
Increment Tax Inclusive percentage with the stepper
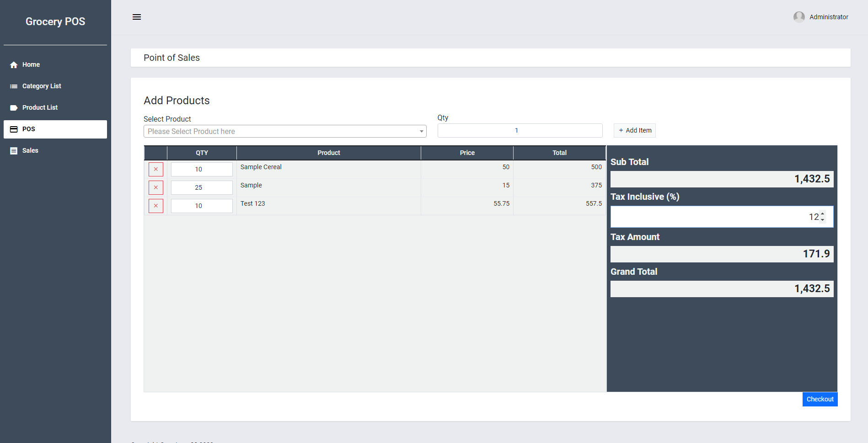pos(822,214)
